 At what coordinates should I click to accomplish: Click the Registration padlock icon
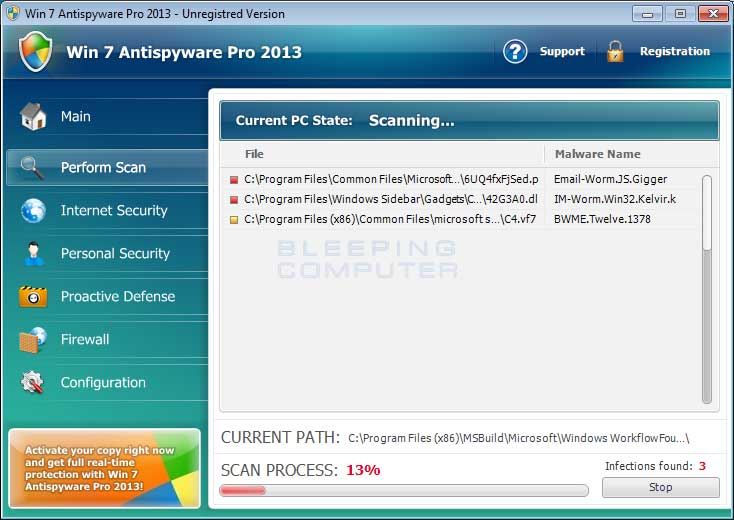pos(615,51)
